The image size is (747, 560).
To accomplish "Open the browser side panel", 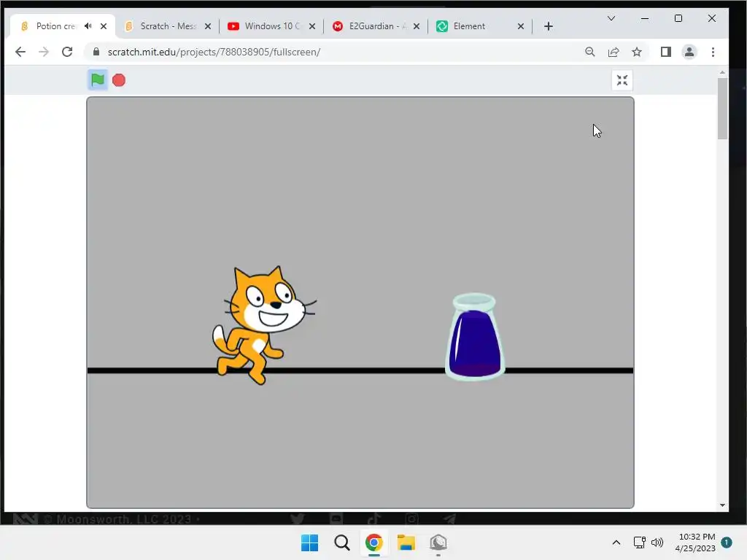I will (666, 52).
